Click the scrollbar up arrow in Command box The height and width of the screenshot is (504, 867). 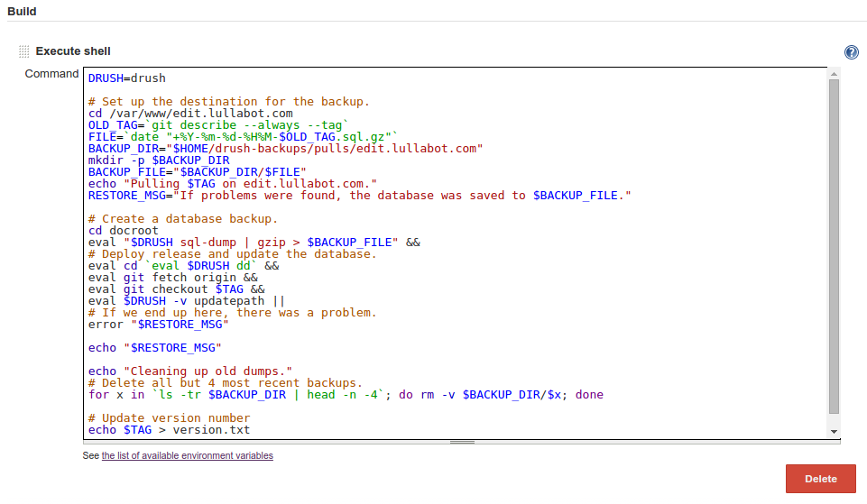pyautogui.click(x=834, y=74)
